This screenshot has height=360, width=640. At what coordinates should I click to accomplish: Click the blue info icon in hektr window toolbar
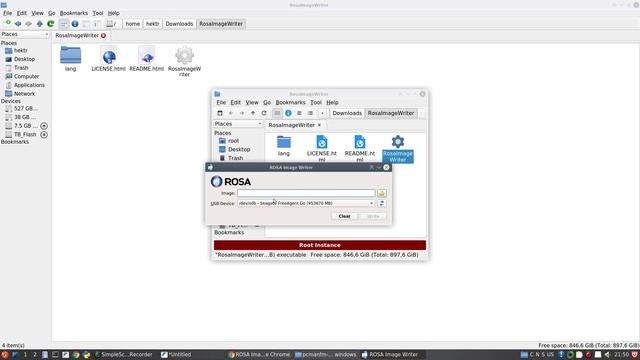point(75,24)
